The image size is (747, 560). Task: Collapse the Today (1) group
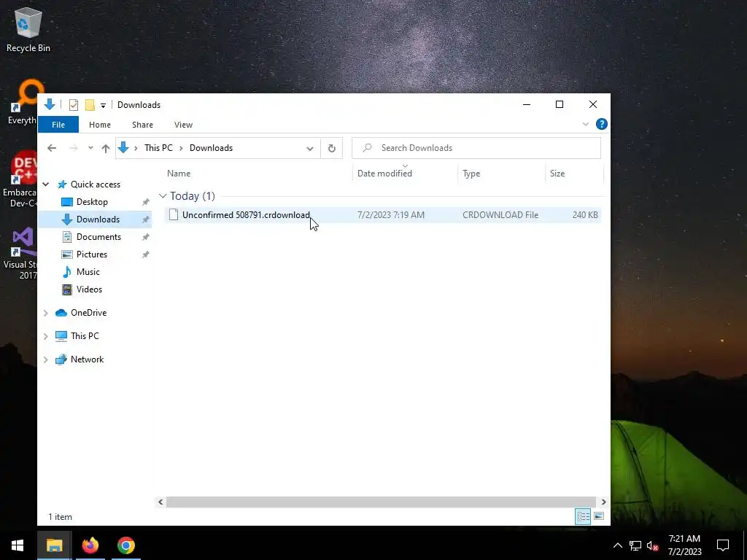[x=163, y=196]
